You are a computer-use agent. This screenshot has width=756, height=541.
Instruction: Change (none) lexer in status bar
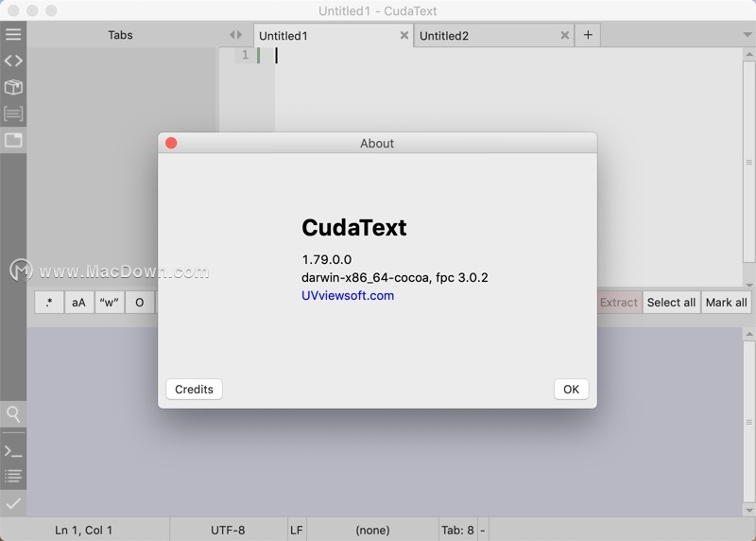[x=372, y=530]
